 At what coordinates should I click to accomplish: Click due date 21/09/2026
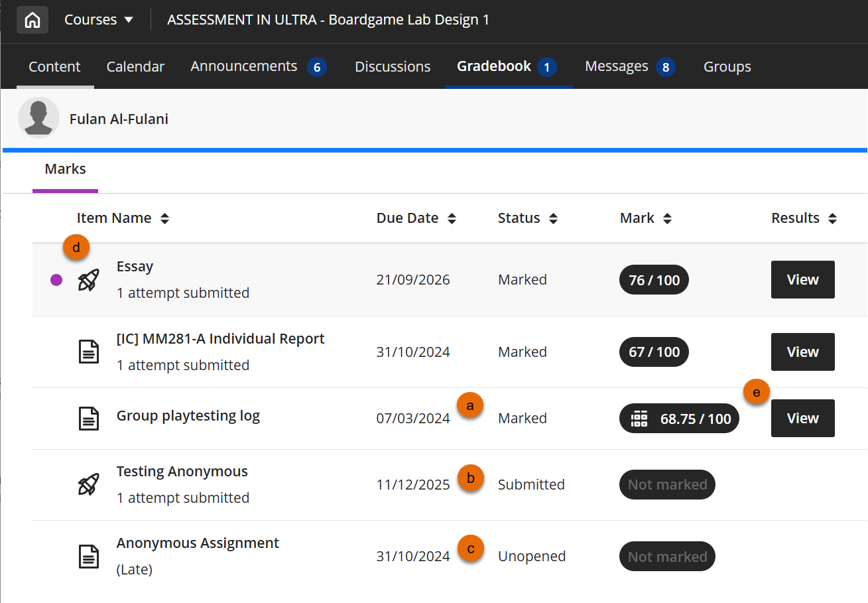tap(413, 280)
